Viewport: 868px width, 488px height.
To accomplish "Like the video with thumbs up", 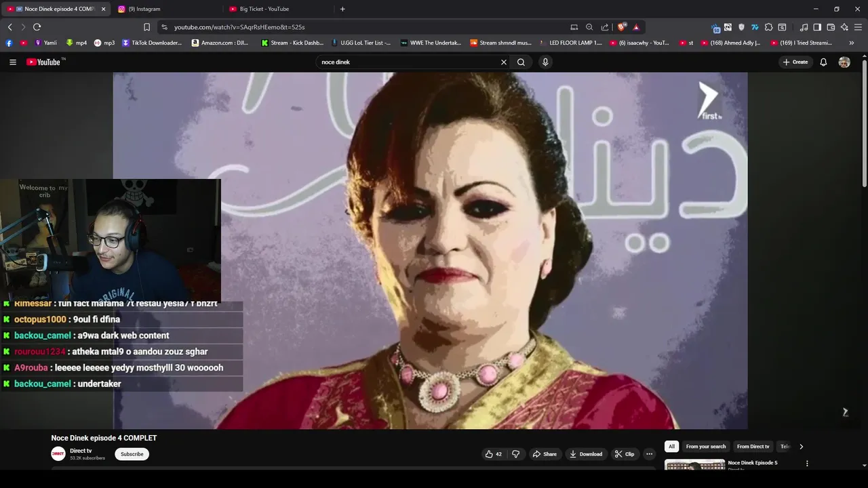I will tap(493, 454).
